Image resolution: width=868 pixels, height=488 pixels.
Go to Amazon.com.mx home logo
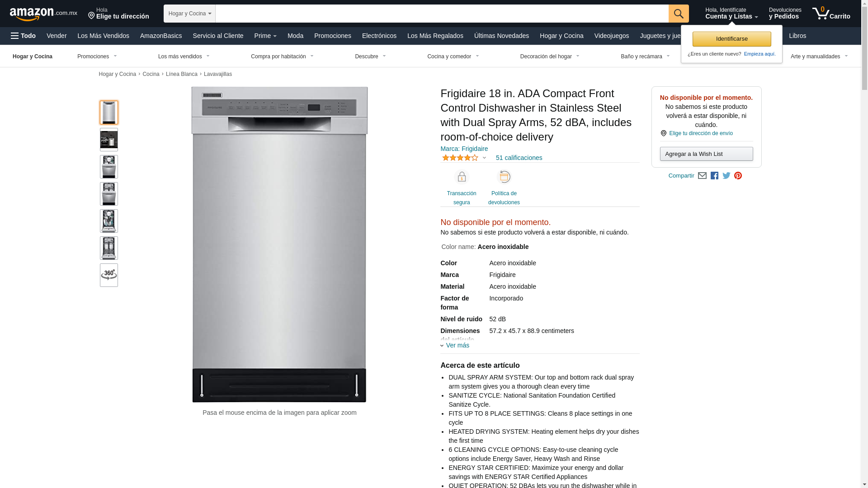click(43, 14)
